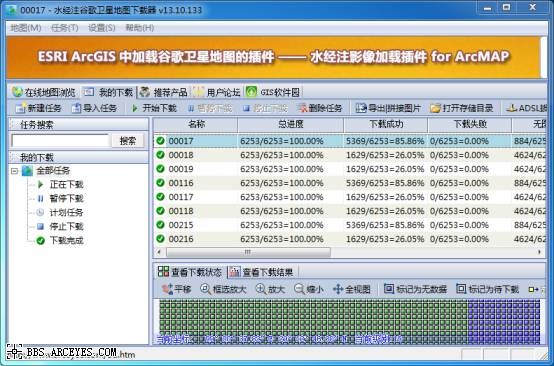Click the green check icon of row 00017
This screenshot has width=554, height=366.
coord(160,141)
